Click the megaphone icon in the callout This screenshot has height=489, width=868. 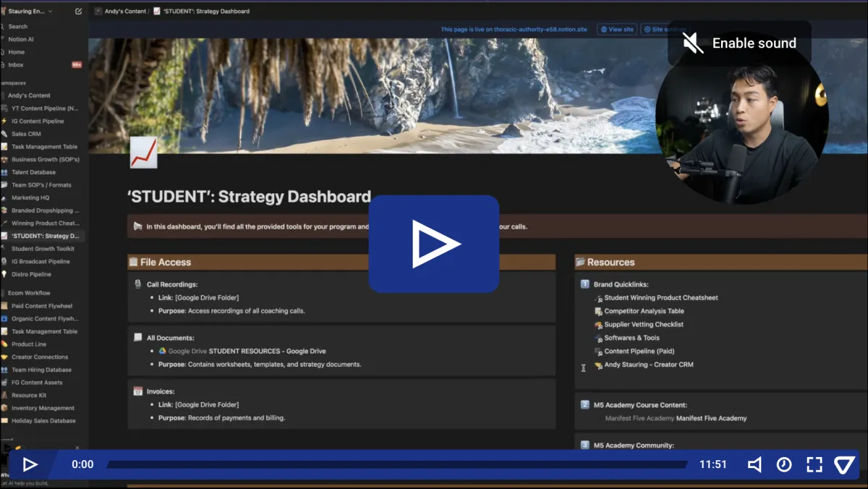(137, 226)
